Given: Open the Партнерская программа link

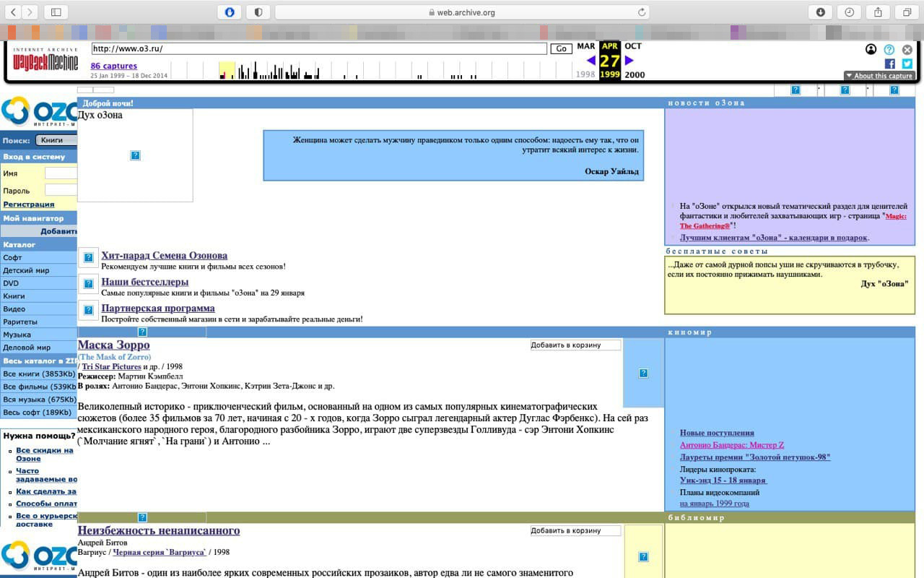Looking at the screenshot, I should (157, 309).
